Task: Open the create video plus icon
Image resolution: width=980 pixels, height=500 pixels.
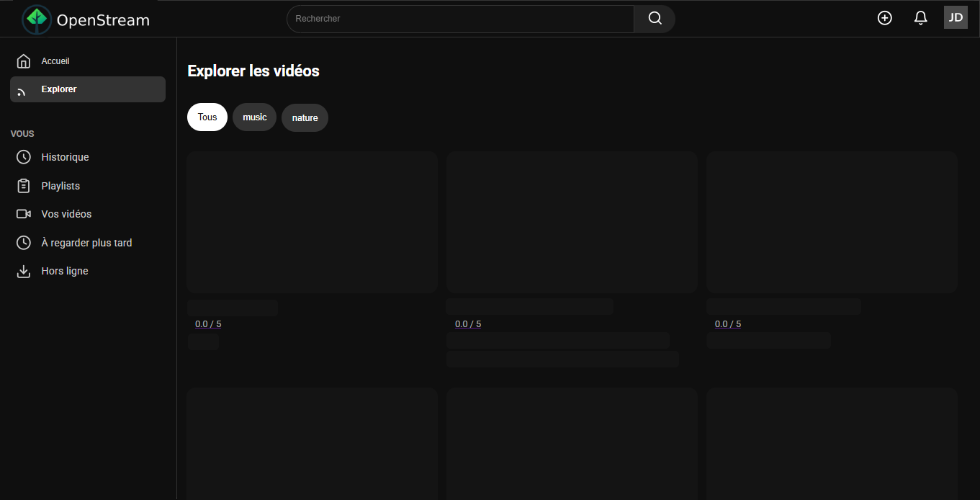Action: (x=885, y=18)
